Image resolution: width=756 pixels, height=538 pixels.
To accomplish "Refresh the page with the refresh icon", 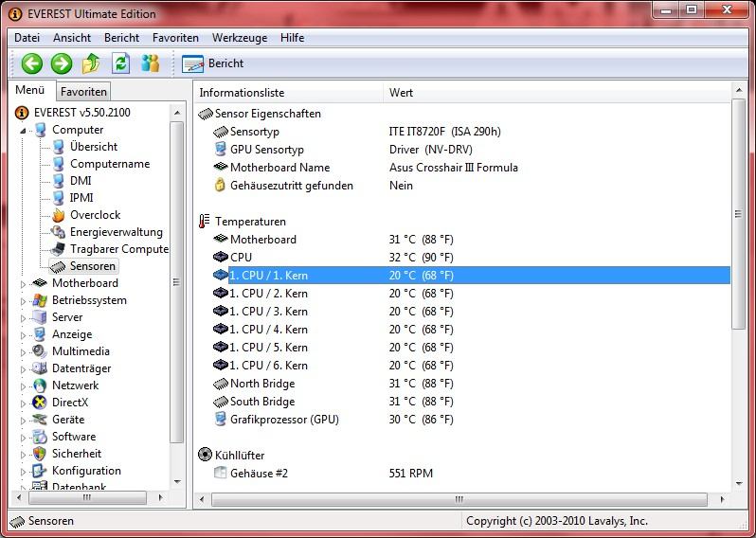I will [x=120, y=63].
